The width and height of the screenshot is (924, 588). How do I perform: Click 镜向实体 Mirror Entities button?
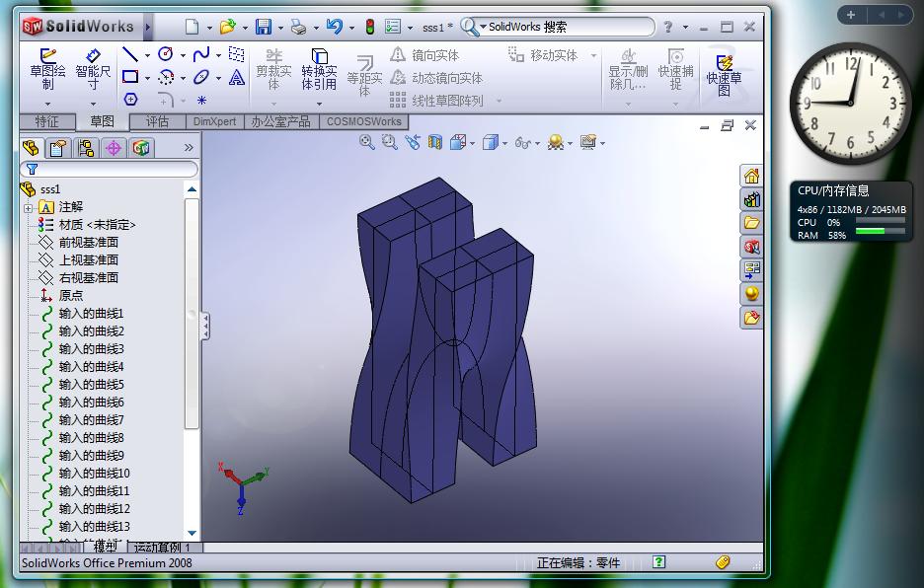tap(424, 55)
